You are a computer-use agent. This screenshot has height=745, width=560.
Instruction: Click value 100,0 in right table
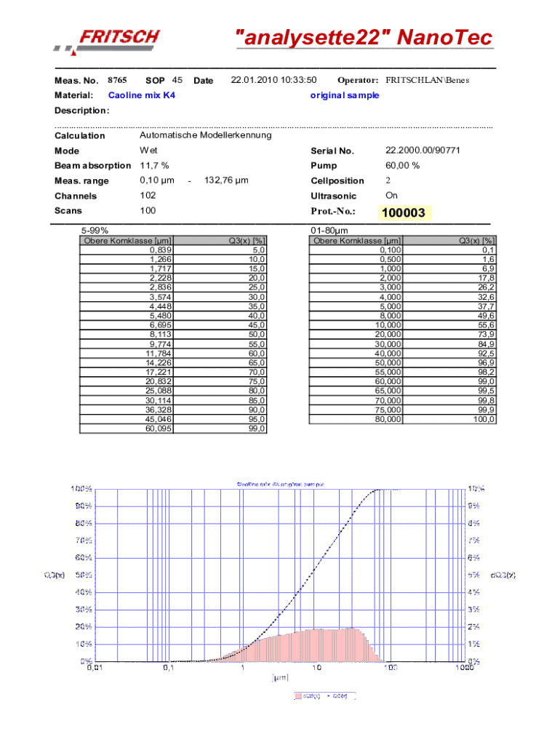pyautogui.click(x=449, y=419)
